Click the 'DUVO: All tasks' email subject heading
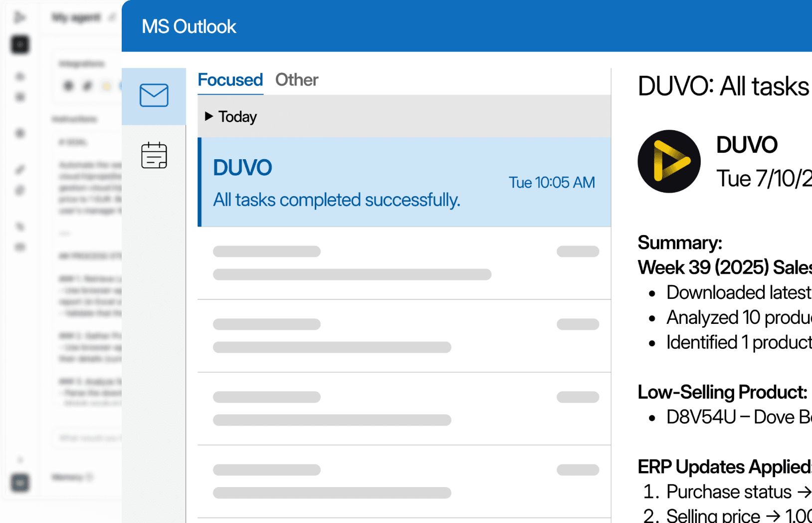The width and height of the screenshot is (812, 523). 724,86
